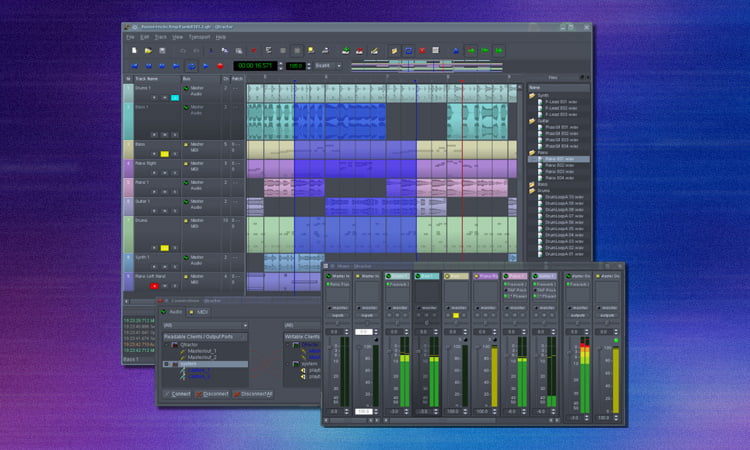Open the Track menu
The image size is (750, 450).
[x=160, y=36]
